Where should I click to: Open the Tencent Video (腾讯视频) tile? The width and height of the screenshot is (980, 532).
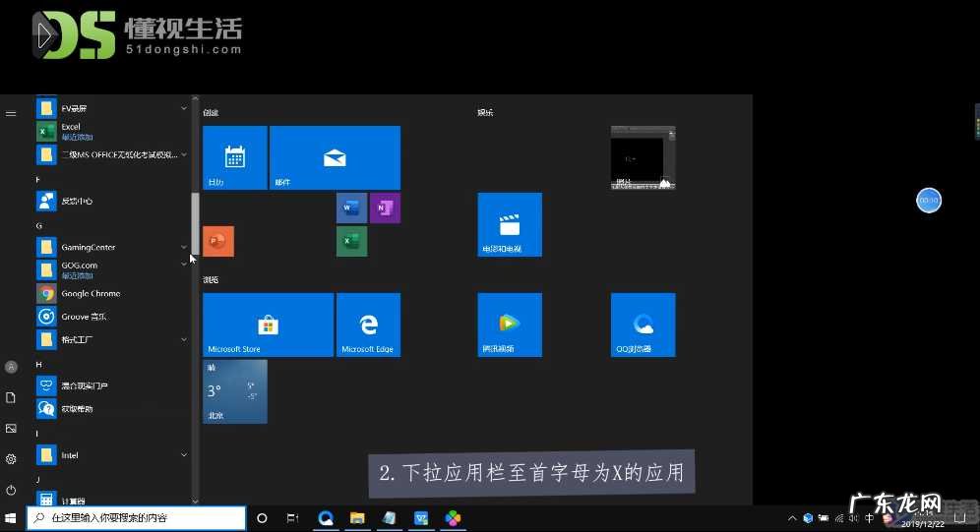[x=510, y=325]
